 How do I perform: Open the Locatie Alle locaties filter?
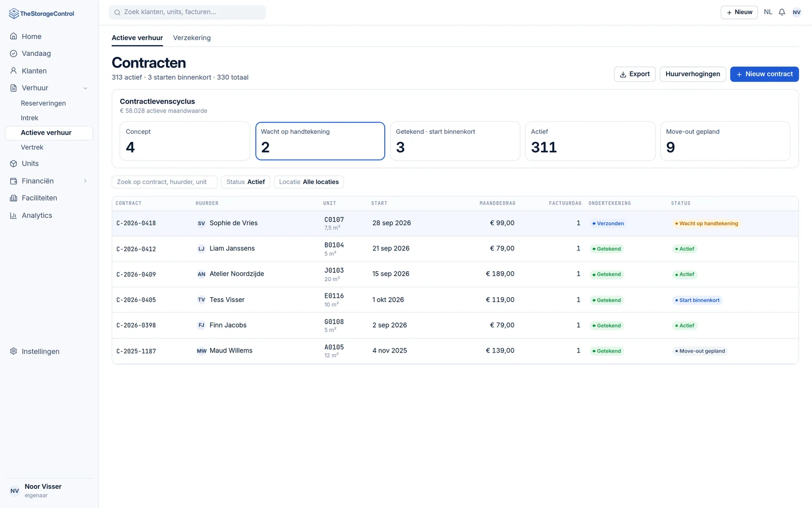point(309,182)
